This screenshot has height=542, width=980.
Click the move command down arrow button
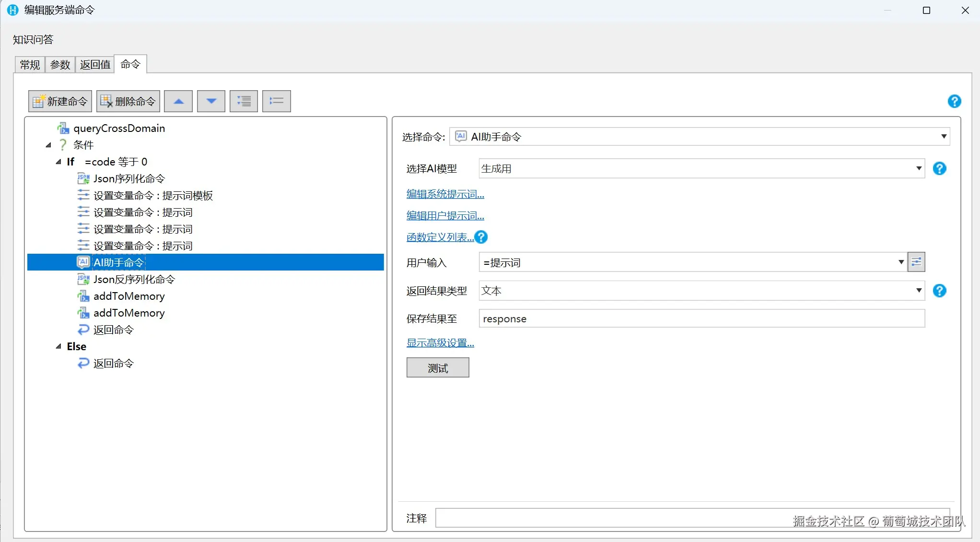click(x=211, y=101)
